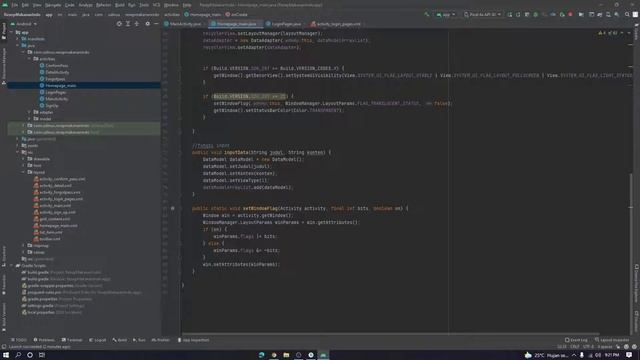Click the warnings indicator in editor corner

click(608, 33)
